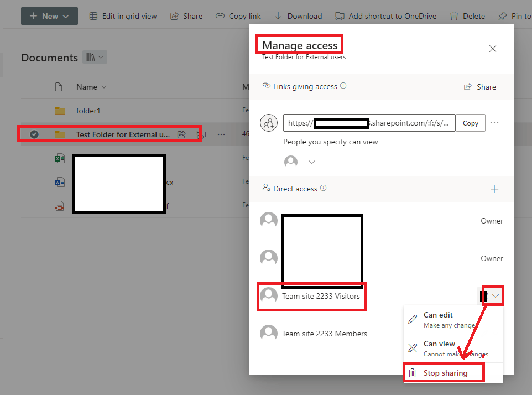This screenshot has height=395, width=532.
Task: Select Team site 2233 Visitors
Action: (321, 296)
